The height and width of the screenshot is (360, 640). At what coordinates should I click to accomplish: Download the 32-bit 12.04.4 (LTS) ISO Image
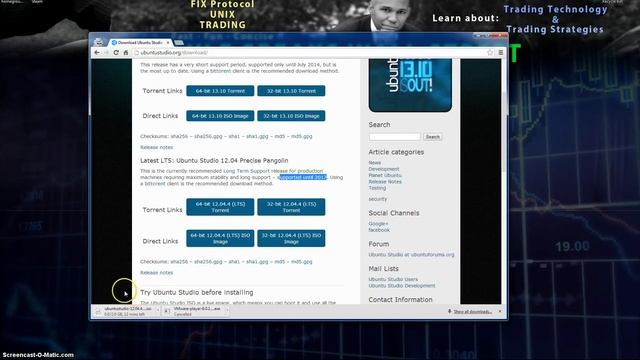[x=291, y=238]
